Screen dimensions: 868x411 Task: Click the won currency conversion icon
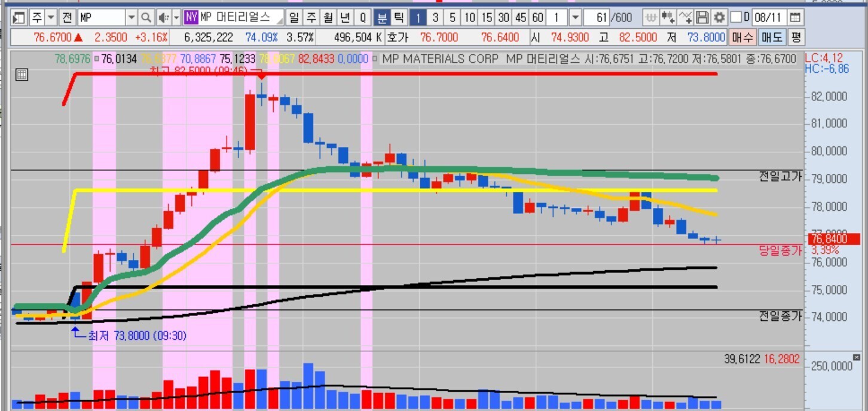tap(652, 17)
